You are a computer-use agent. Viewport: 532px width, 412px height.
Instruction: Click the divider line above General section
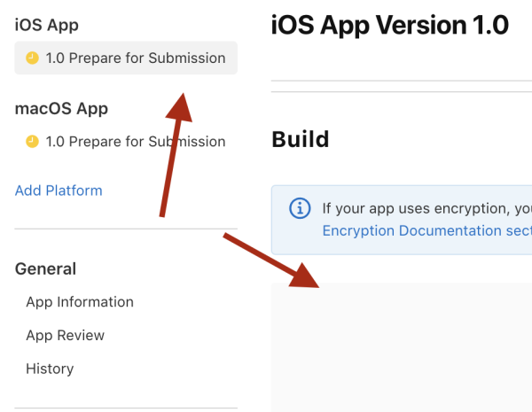point(126,229)
